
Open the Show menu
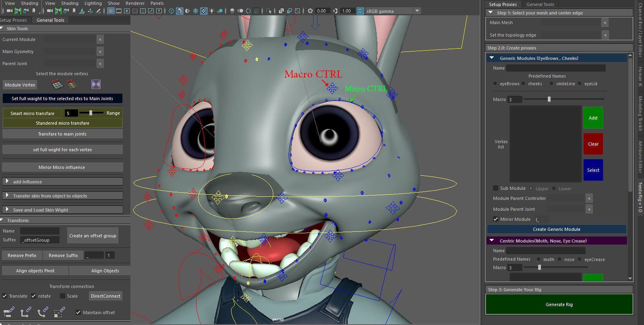[x=114, y=3]
